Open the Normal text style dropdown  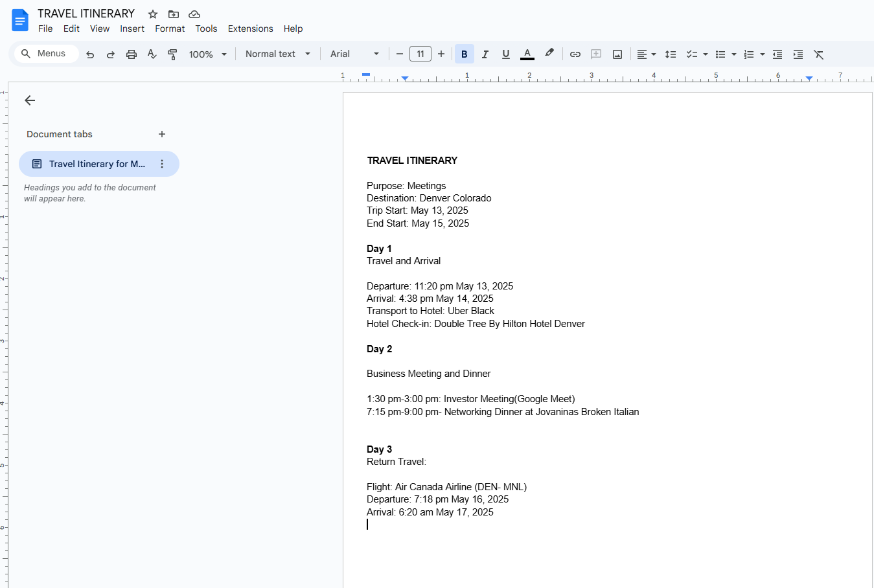point(278,54)
